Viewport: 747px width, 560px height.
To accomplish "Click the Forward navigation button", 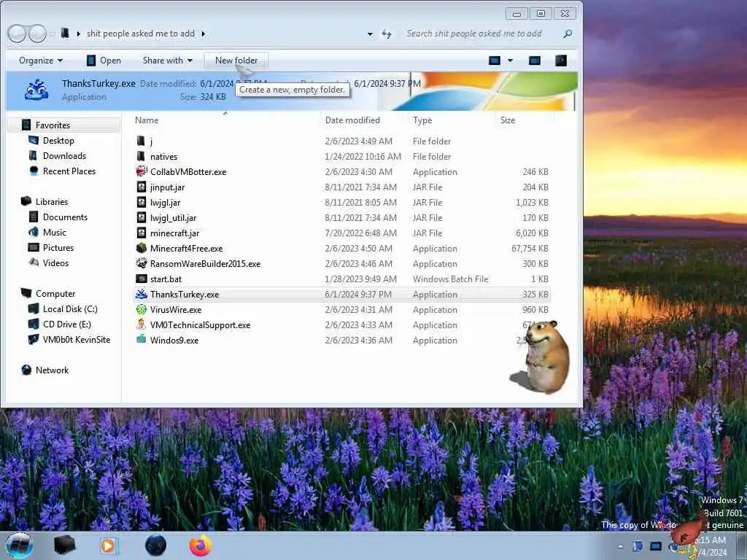I will tap(37, 34).
